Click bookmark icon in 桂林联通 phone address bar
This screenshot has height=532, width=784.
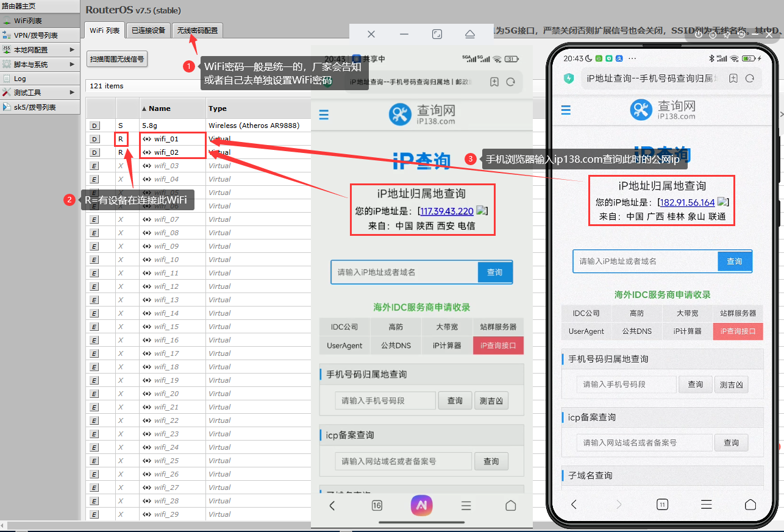(x=733, y=78)
